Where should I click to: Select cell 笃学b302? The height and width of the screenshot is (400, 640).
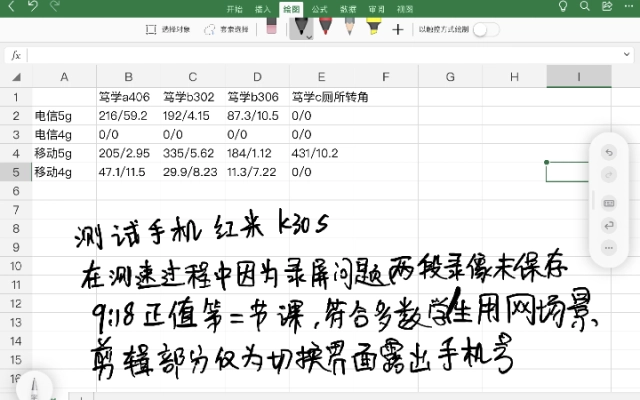coord(193,97)
